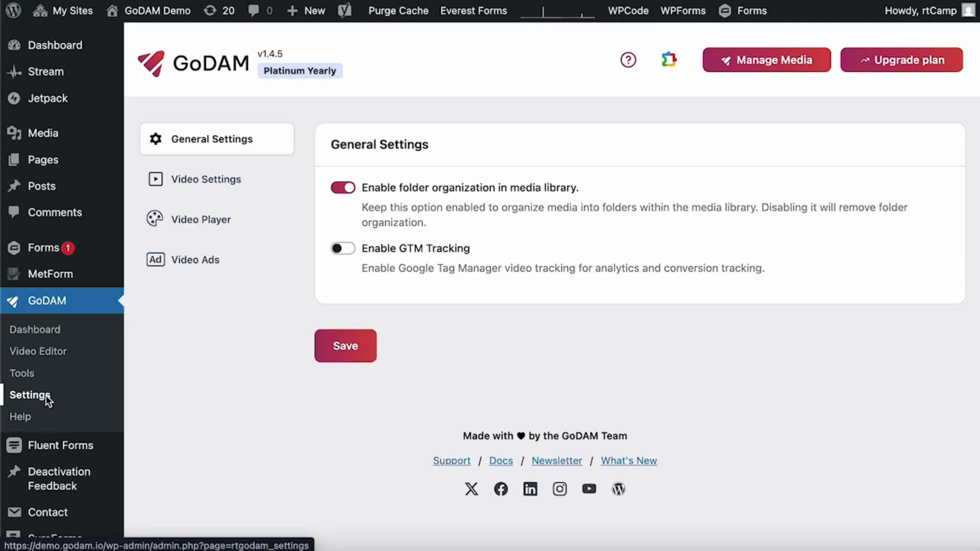Viewport: 980px width, 551px height.
Task: Open the Newsletter link in footer
Action: point(556,461)
